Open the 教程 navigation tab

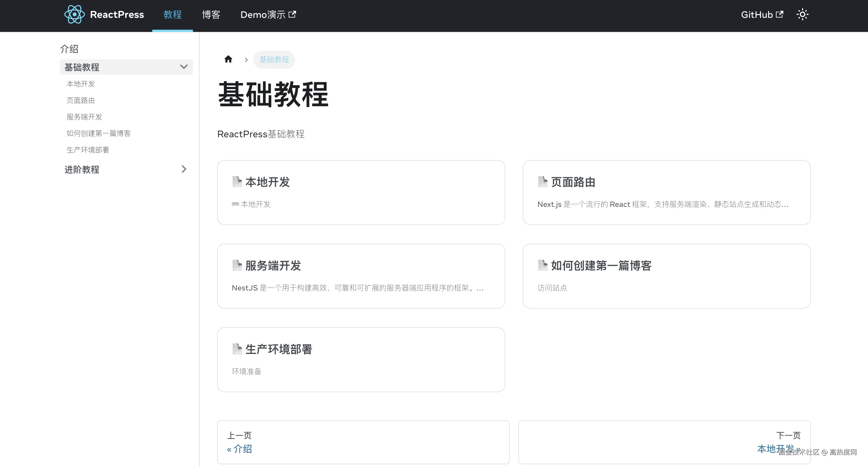point(173,15)
